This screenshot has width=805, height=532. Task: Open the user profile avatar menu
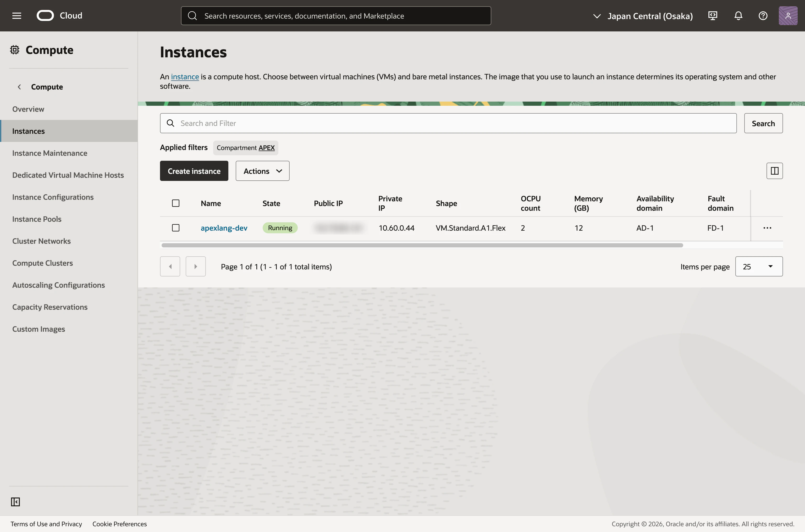pos(788,16)
